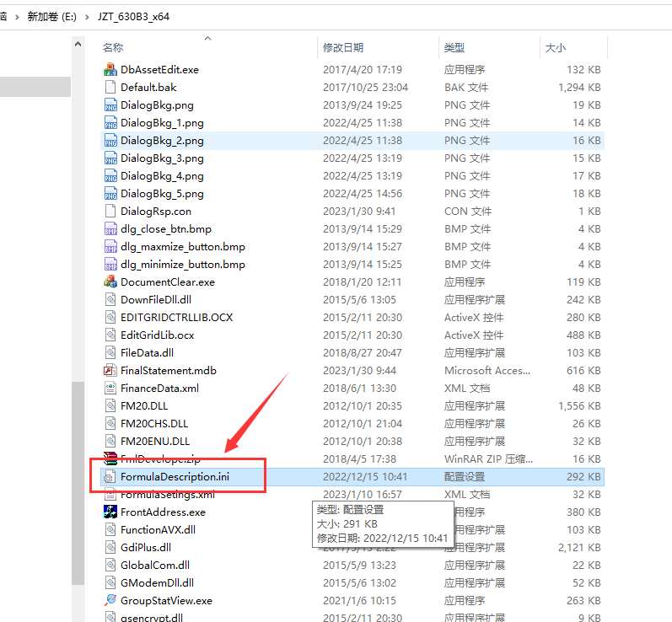This screenshot has height=622, width=672.
Task: Select the DialogRsp.con file name
Action: click(156, 212)
